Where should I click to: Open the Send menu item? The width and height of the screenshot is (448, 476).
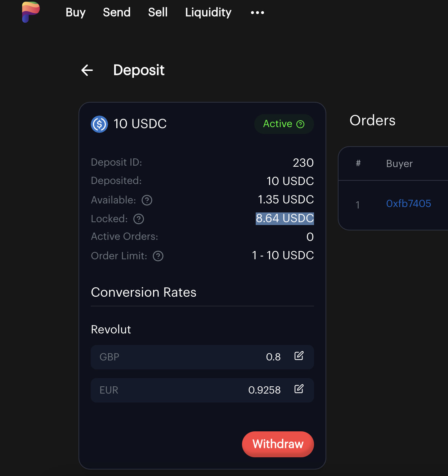pyautogui.click(x=117, y=13)
